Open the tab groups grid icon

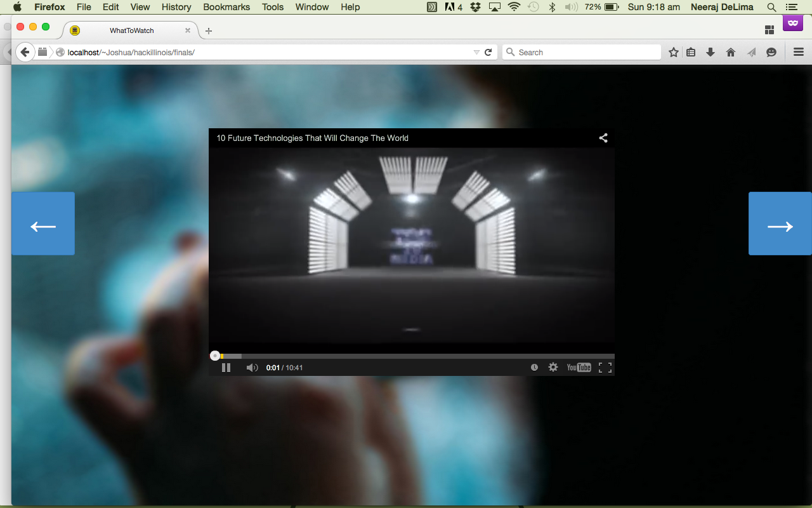[x=769, y=30]
